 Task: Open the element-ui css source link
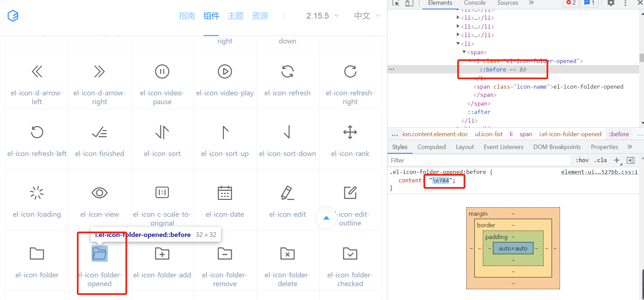click(x=599, y=172)
